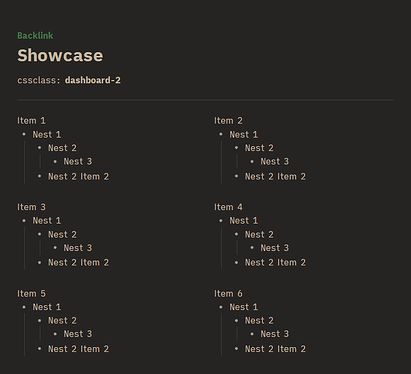Select Nest 1 under Item 4
The height and width of the screenshot is (374, 411).
[x=244, y=221]
